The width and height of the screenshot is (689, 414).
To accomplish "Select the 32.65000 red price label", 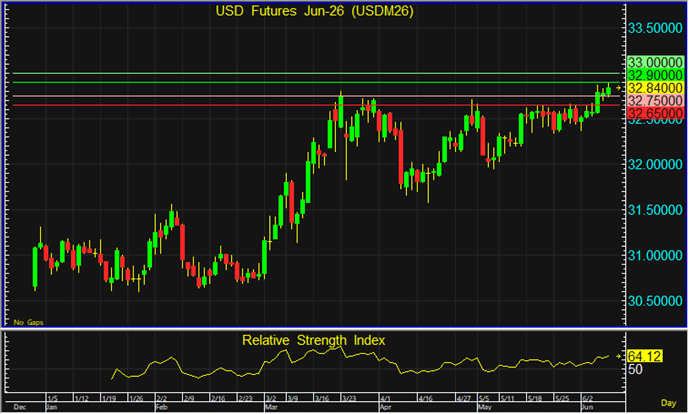I will [655, 113].
